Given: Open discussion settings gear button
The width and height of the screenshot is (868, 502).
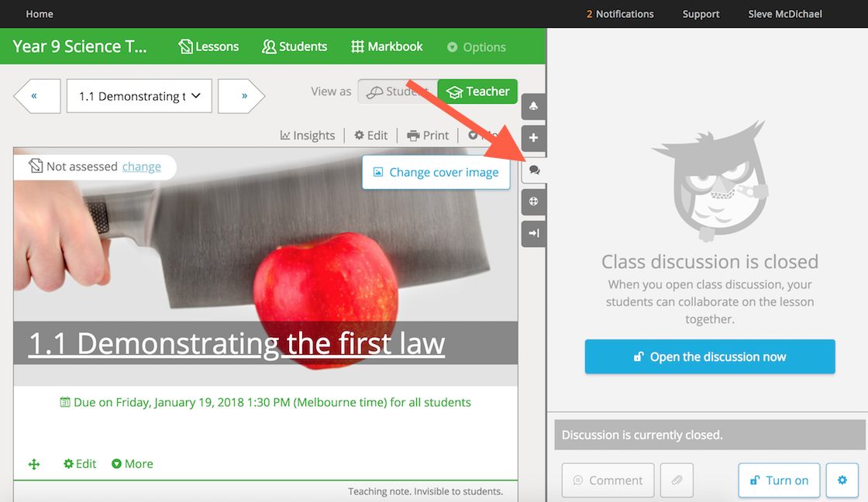Looking at the screenshot, I should [842, 480].
